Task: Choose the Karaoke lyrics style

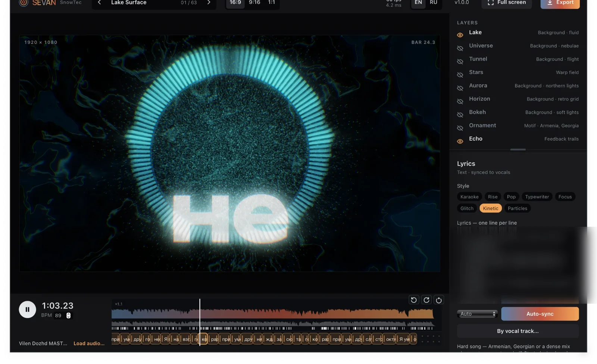Action: tap(469, 197)
